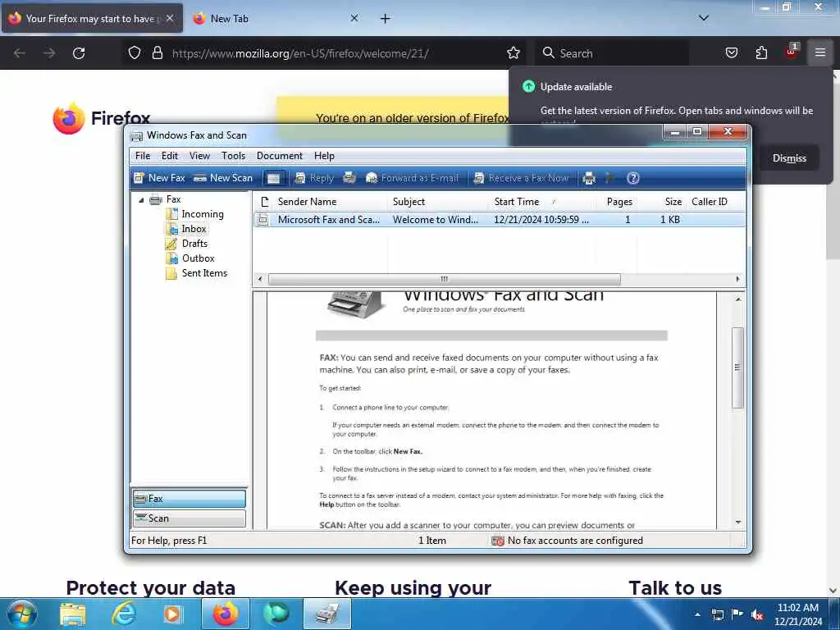Viewport: 840px width, 630px height.
Task: Switch to the New Tab tab
Action: point(274,19)
